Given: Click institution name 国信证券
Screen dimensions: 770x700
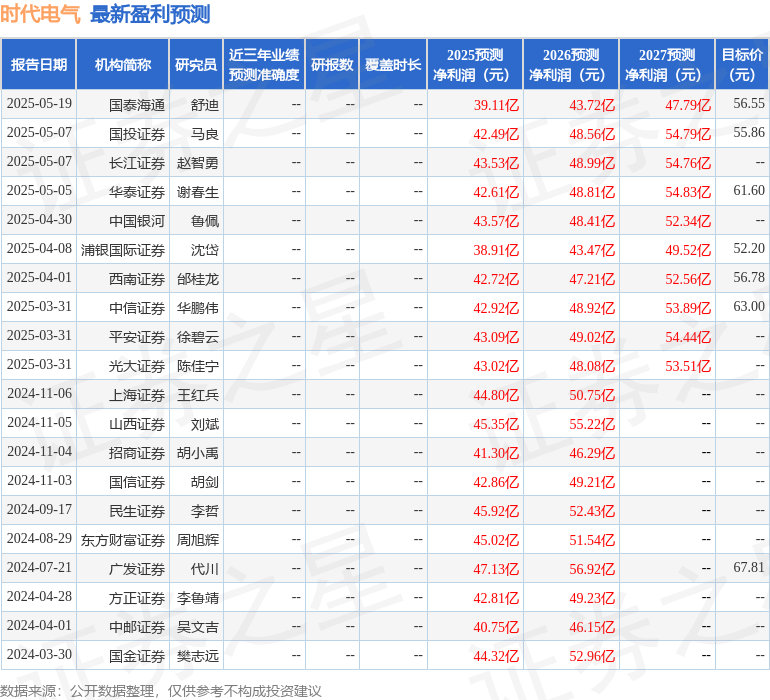Looking at the screenshot, I should click(137, 482).
